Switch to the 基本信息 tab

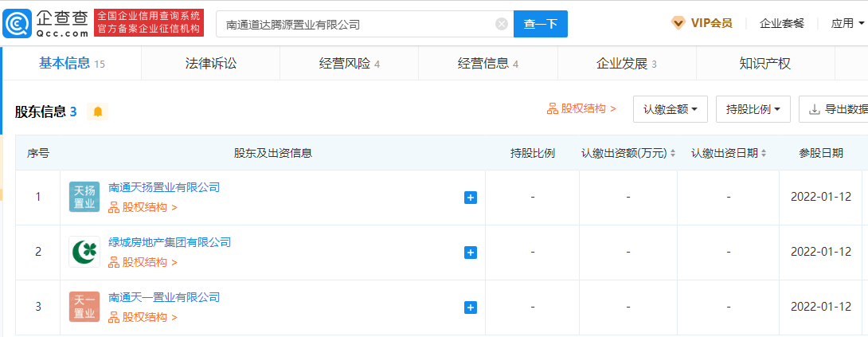click(72, 64)
